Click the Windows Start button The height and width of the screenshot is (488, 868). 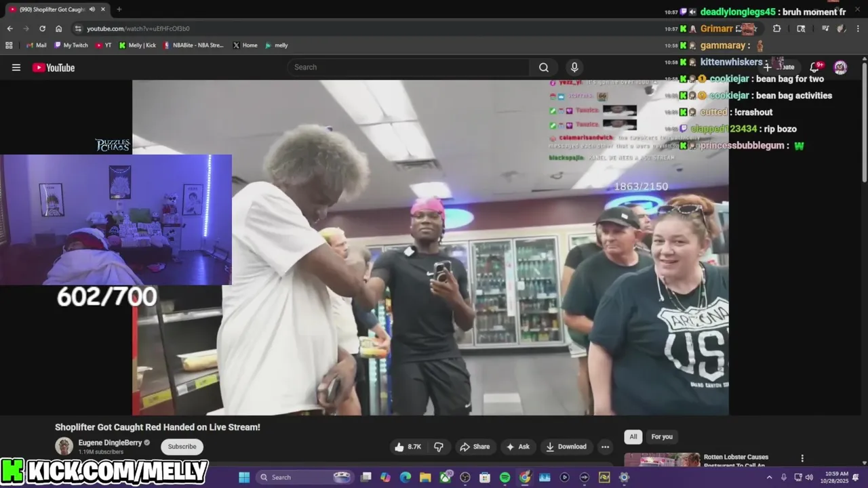click(x=244, y=477)
